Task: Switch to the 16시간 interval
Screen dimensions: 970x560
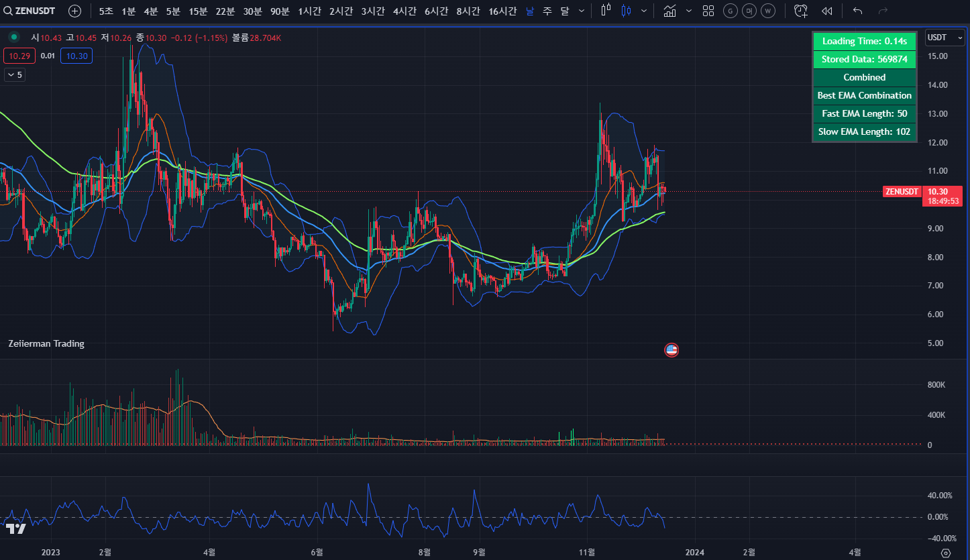Action: coord(502,11)
